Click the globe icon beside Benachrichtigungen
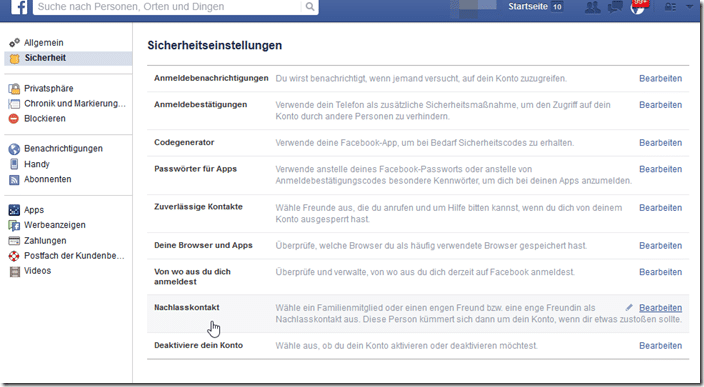 14,149
